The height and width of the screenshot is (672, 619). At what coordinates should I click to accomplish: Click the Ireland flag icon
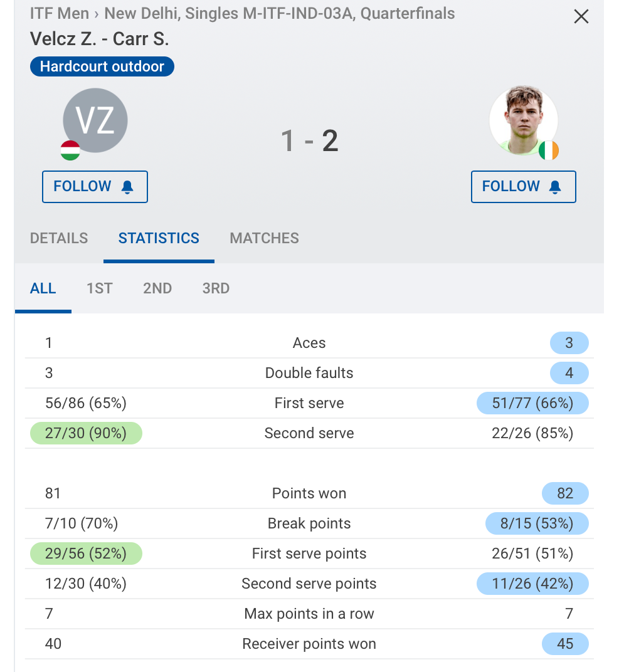click(x=549, y=150)
